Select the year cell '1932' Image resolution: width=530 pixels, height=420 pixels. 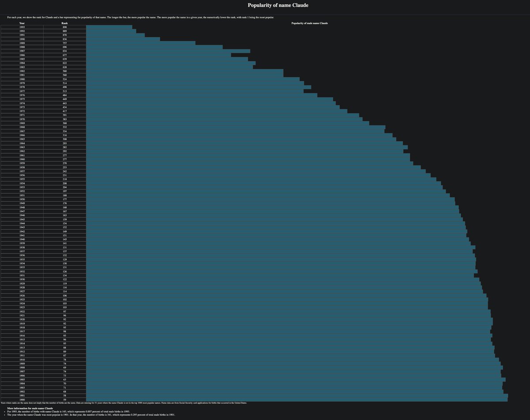tap(22, 271)
